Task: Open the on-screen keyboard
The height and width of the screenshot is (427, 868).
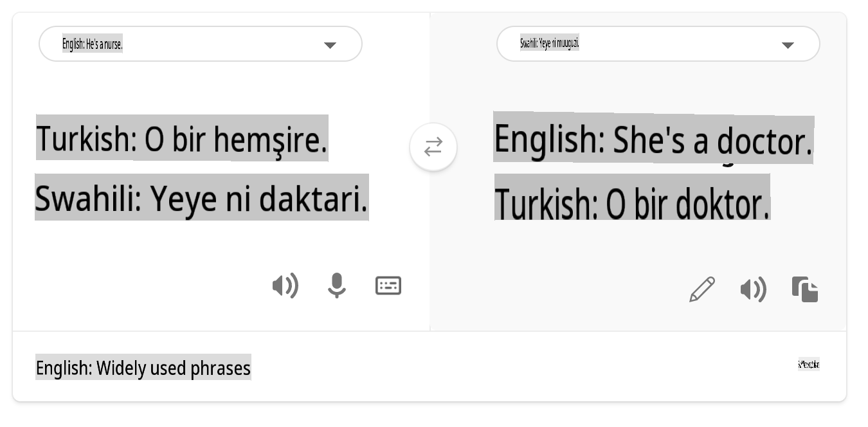Action: click(x=388, y=286)
